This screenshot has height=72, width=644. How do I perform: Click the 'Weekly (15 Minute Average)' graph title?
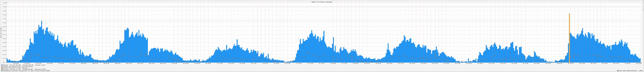[322, 2]
